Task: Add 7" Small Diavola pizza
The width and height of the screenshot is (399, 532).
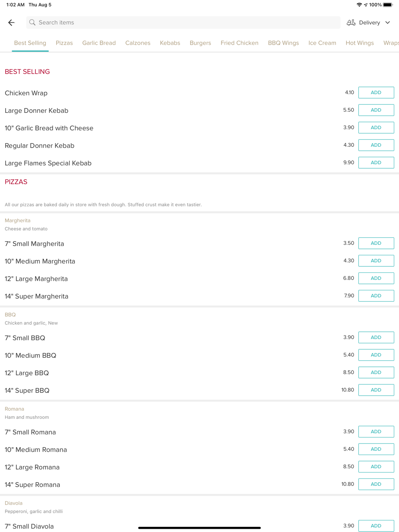Action: pyautogui.click(x=376, y=526)
